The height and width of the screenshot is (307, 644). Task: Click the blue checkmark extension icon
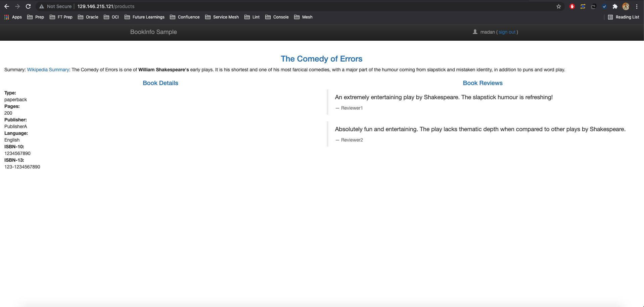click(x=604, y=6)
